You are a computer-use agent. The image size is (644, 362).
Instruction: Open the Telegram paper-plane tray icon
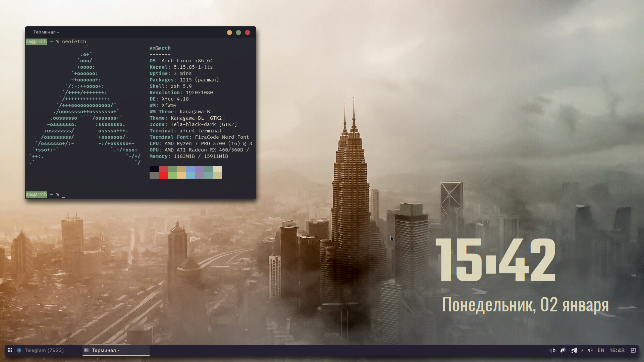(x=574, y=350)
